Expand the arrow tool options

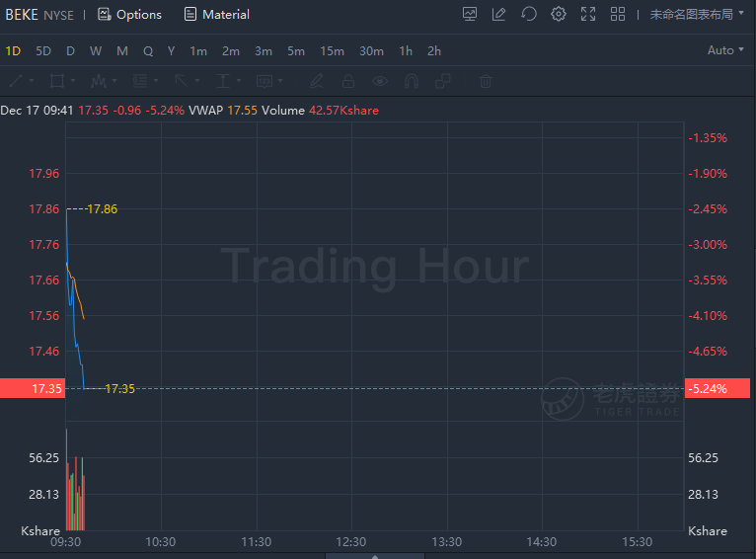pos(197,81)
